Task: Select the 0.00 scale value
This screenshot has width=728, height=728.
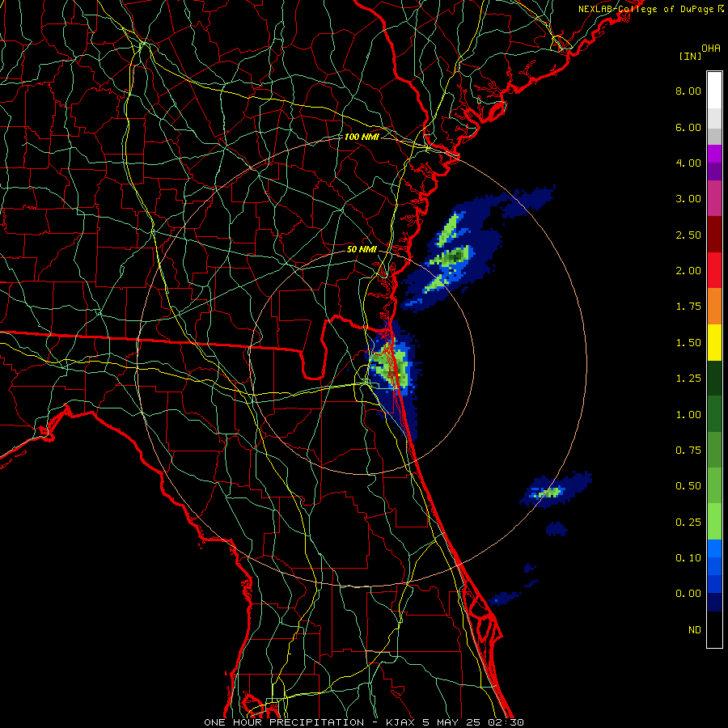Action: click(688, 594)
